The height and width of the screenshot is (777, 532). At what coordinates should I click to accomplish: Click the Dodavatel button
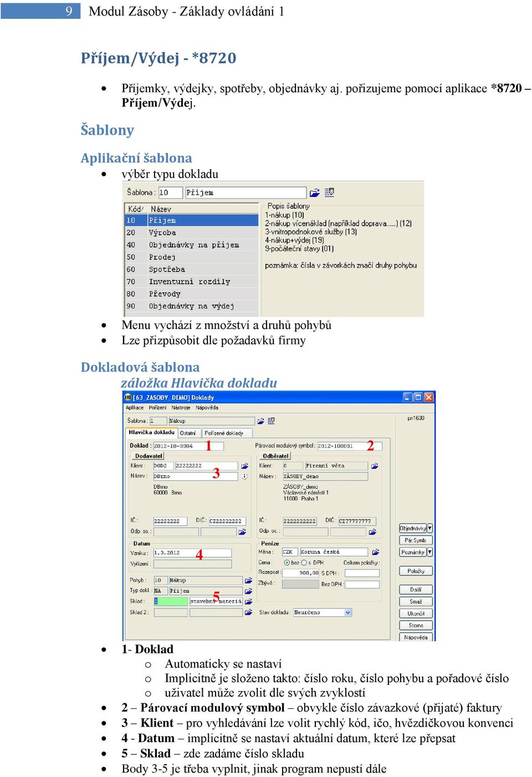(x=149, y=456)
